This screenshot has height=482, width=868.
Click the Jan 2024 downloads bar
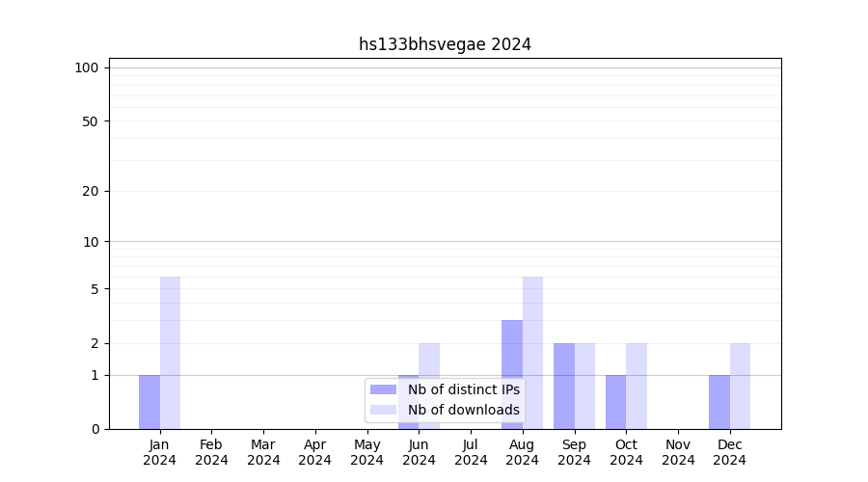(170, 353)
